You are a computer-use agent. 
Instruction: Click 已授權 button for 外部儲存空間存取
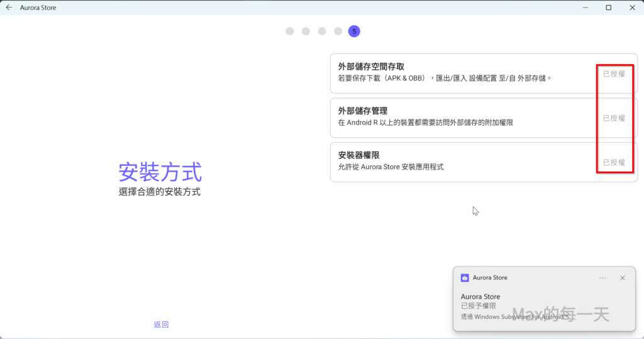614,74
